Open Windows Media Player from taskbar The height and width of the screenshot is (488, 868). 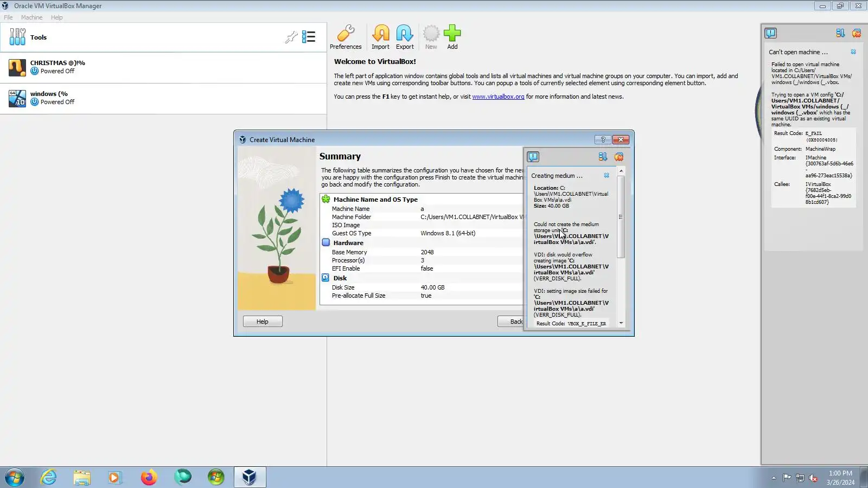click(114, 477)
